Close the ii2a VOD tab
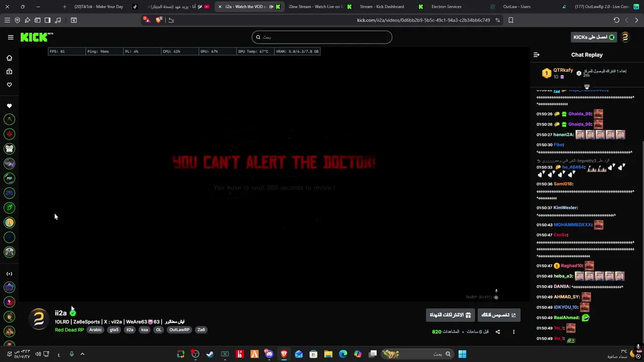644x362 pixels. 220,7
